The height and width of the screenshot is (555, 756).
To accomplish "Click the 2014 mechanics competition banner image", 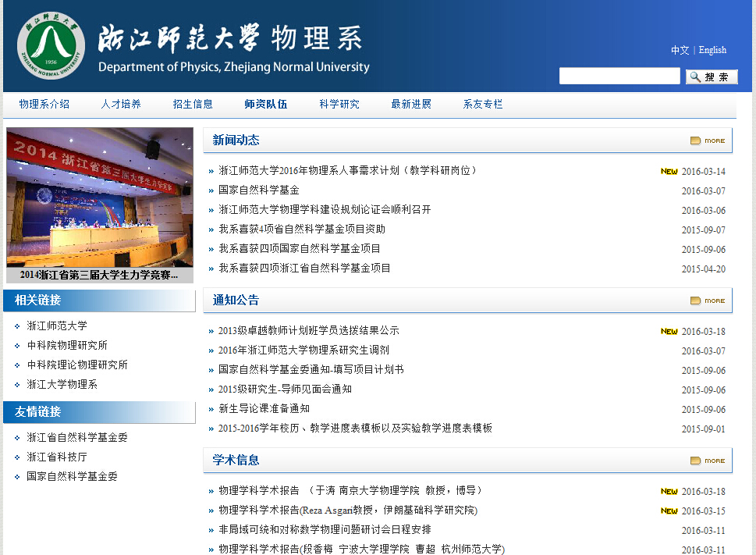I will 100,197.
